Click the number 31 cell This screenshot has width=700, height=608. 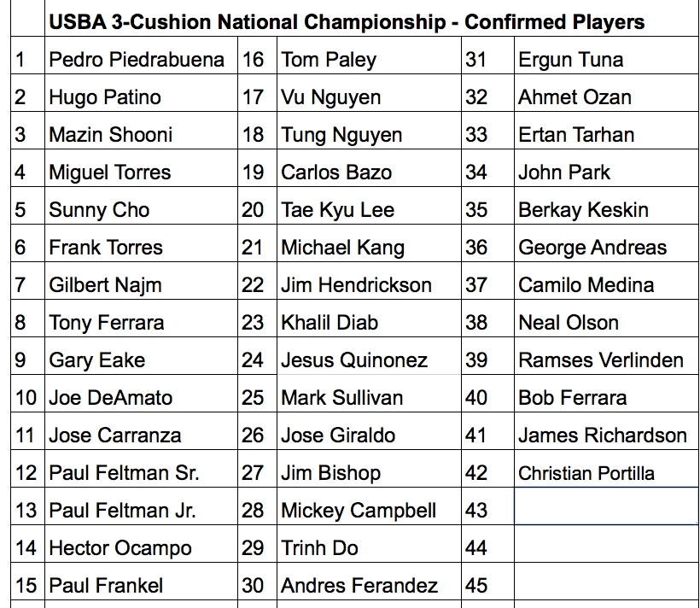click(487, 56)
